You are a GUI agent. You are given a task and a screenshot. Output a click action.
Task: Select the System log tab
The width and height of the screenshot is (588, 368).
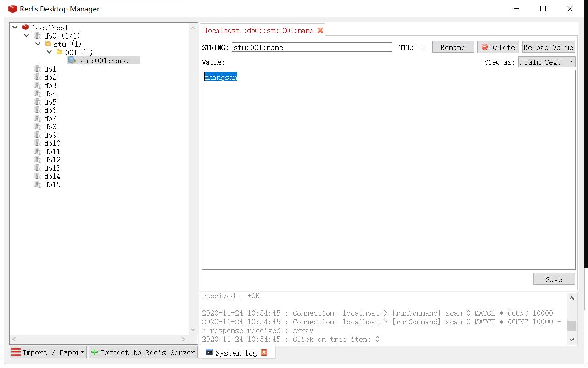(236, 353)
